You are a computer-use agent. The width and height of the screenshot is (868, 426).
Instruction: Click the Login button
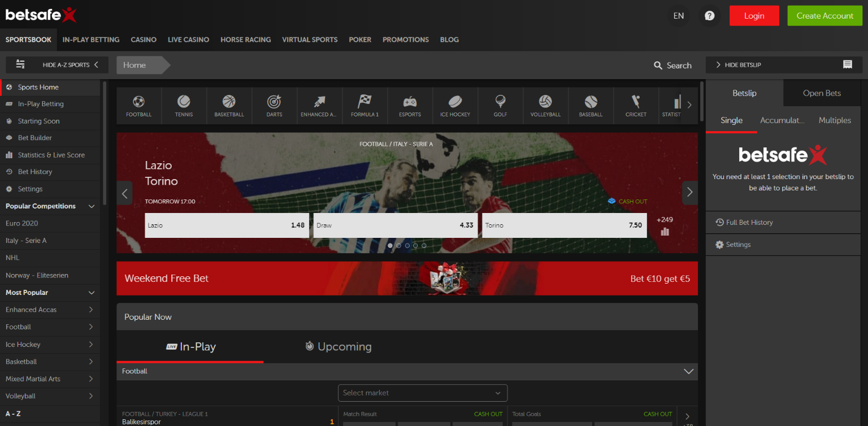pos(754,16)
